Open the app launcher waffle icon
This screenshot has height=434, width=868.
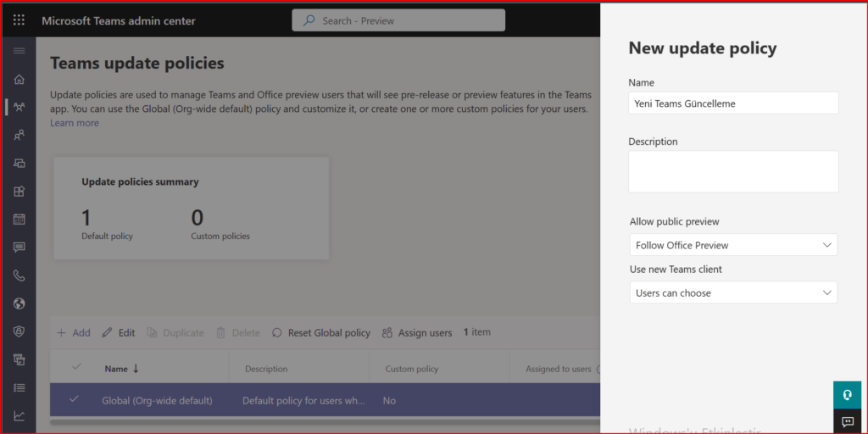point(19,20)
